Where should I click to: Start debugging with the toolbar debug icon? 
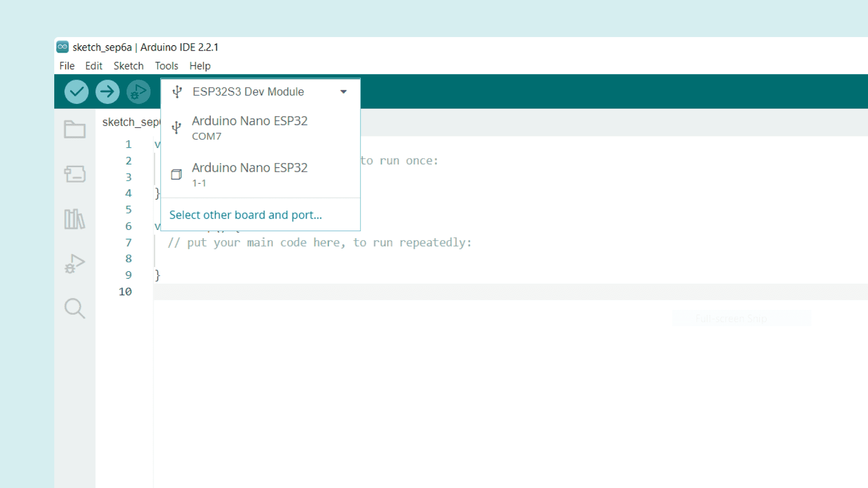(138, 92)
